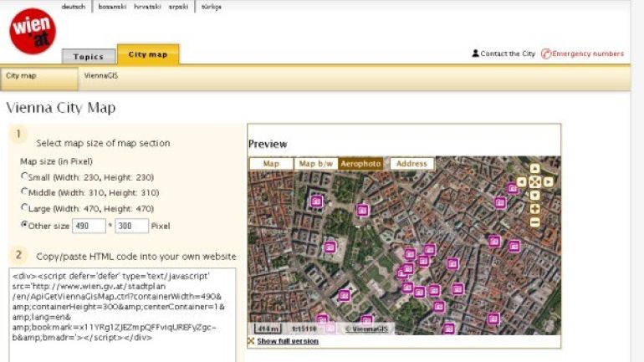Switch preview to the Address tab
Viewport: 644px width, 362px height.
411,163
